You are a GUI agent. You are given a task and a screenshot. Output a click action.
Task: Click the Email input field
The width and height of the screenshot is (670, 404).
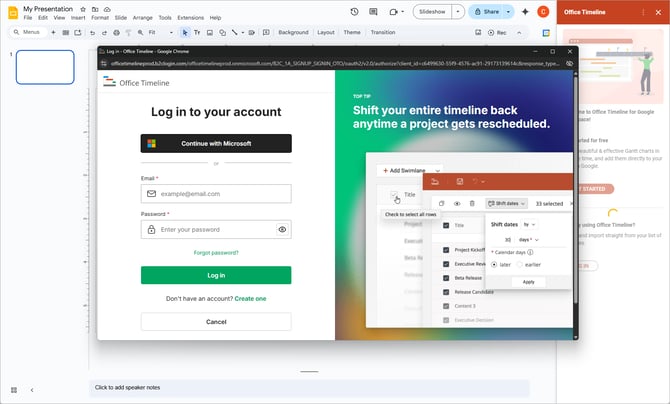point(216,194)
